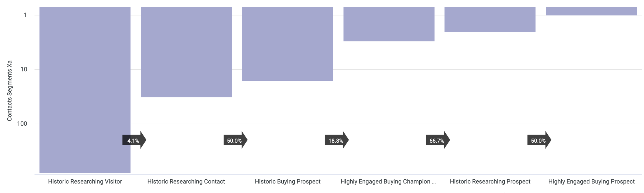This screenshot has width=644, height=193.
Task: Click the Historic Researching Contact axis label
Action: (186, 181)
